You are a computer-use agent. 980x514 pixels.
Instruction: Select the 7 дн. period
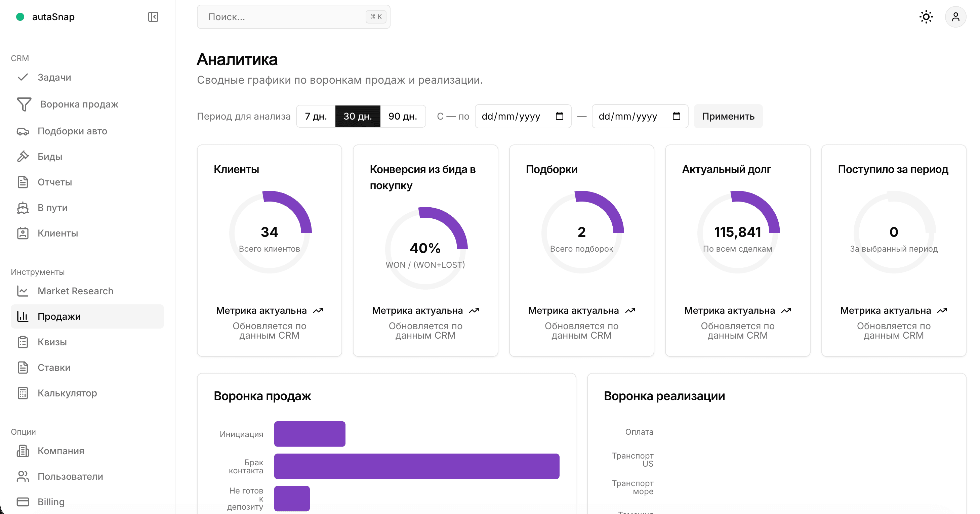coord(316,116)
